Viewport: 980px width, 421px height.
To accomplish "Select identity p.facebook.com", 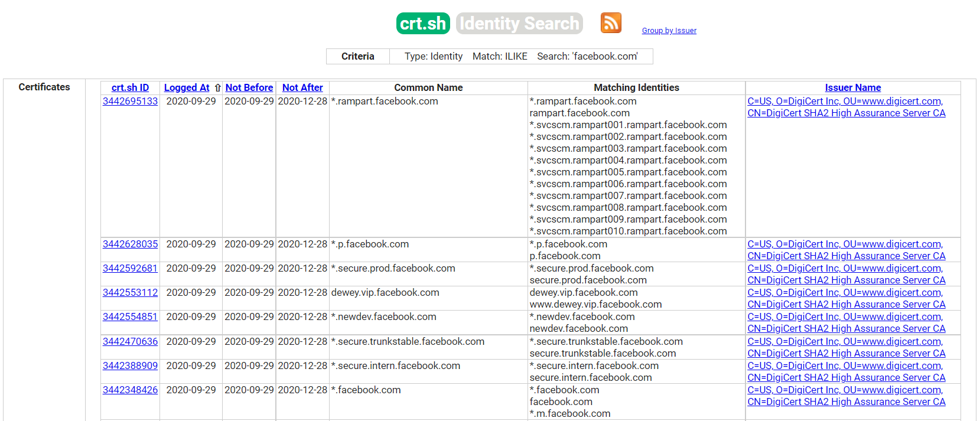I will click(565, 256).
